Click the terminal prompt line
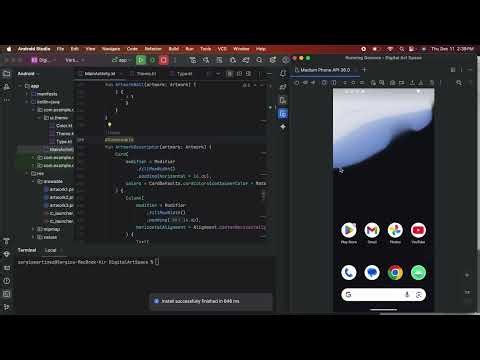The width and height of the screenshot is (480, 360). pyautogui.click(x=88, y=262)
